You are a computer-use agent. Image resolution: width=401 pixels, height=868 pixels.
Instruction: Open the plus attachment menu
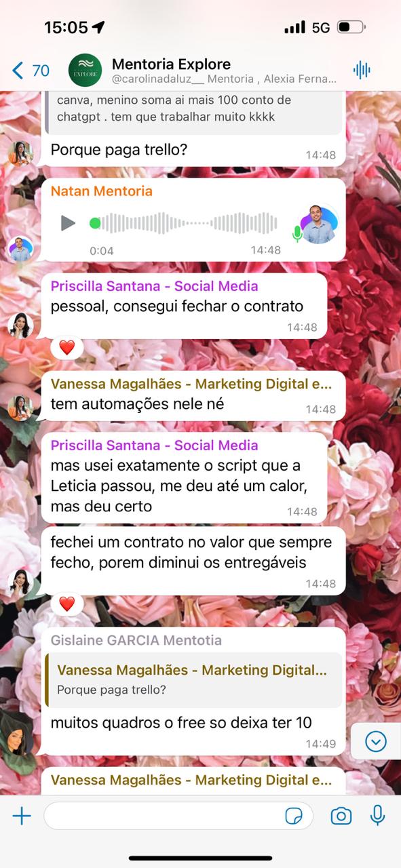point(22,816)
